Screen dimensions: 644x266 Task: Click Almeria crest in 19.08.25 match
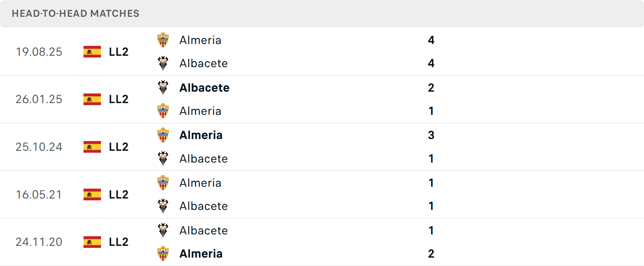click(163, 40)
